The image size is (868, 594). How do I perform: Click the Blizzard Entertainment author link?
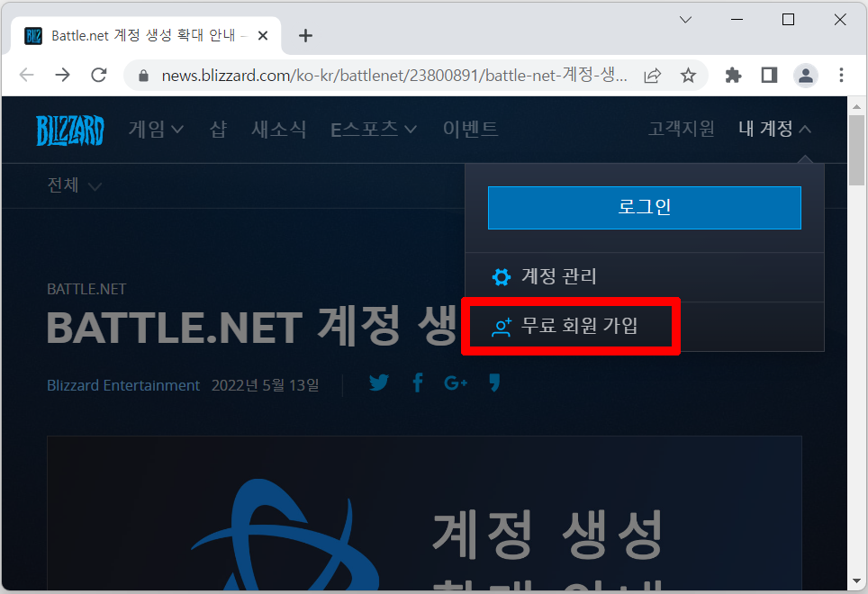pos(122,385)
